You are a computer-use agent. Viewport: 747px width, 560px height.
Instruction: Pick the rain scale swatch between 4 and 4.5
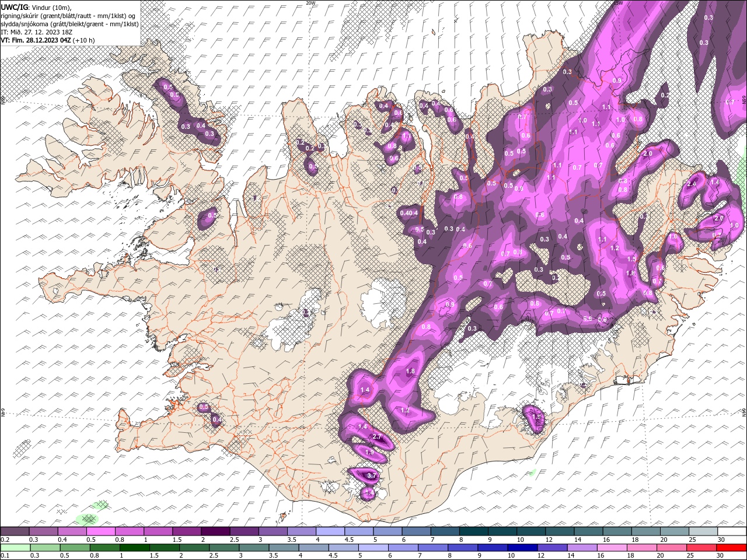(313, 548)
